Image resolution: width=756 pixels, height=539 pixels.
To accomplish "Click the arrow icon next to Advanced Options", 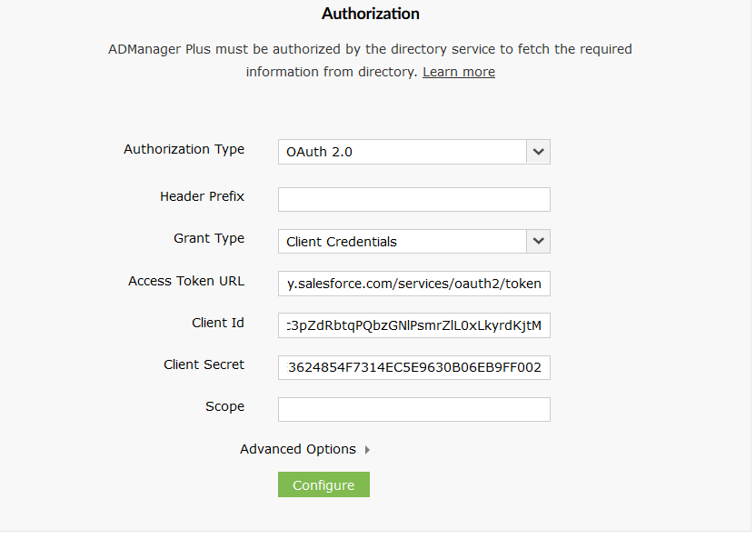I will click(369, 449).
